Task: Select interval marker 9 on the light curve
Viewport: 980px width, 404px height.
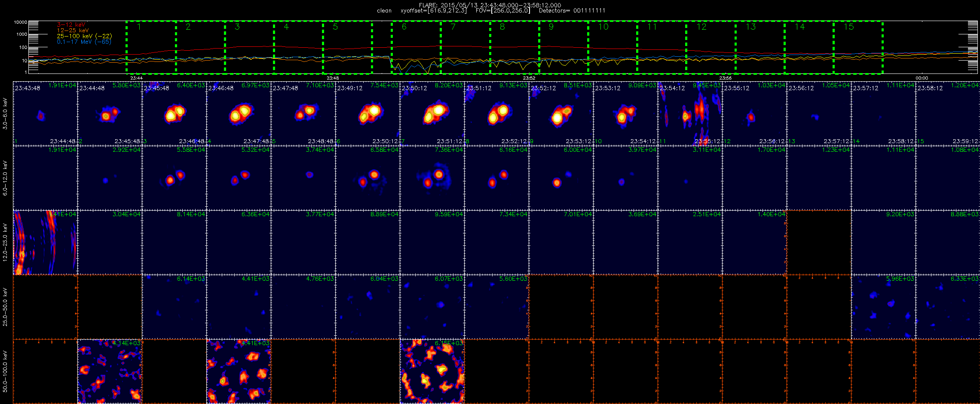Action: coord(551,27)
